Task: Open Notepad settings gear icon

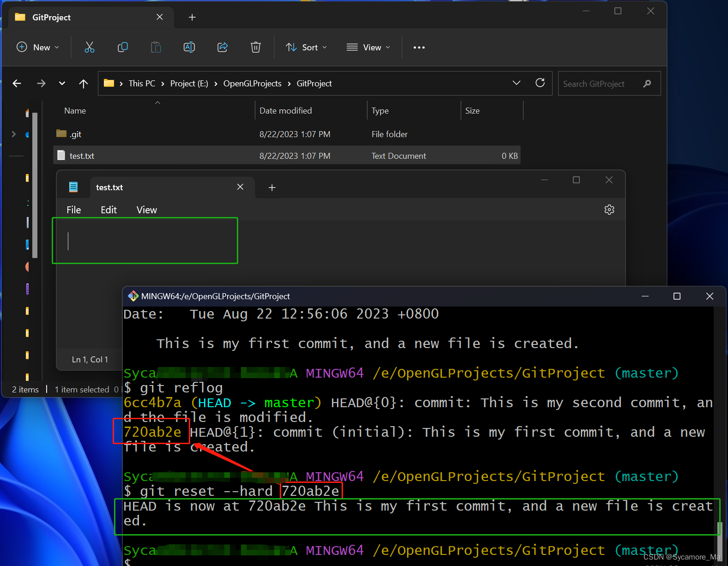Action: click(609, 210)
